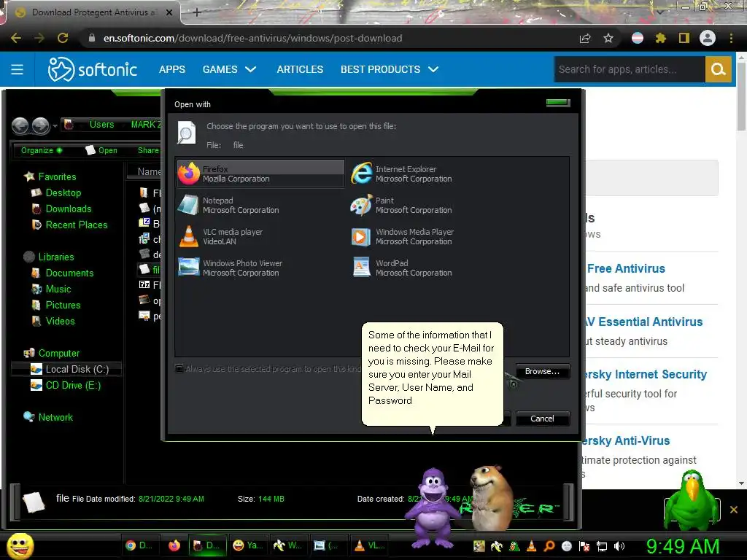Open the Anti-Virus link

coord(626,440)
